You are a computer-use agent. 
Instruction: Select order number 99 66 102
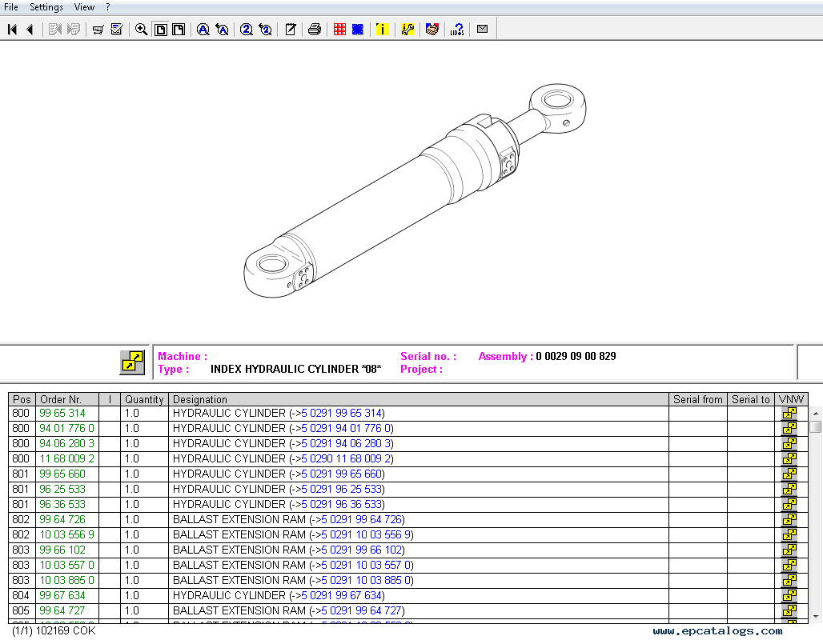click(x=62, y=550)
